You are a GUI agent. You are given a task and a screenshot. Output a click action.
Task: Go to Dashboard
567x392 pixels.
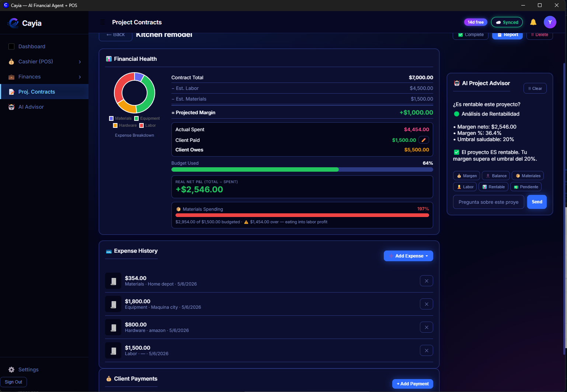(x=44, y=46)
